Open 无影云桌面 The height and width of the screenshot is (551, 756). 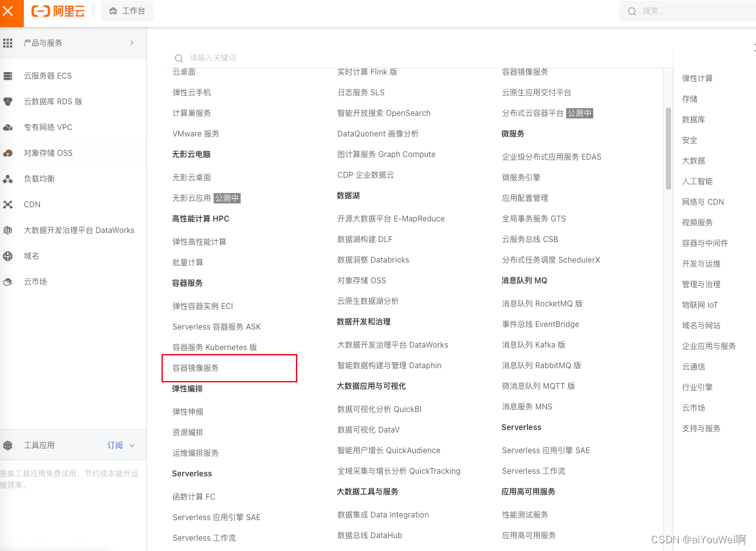coord(192,178)
